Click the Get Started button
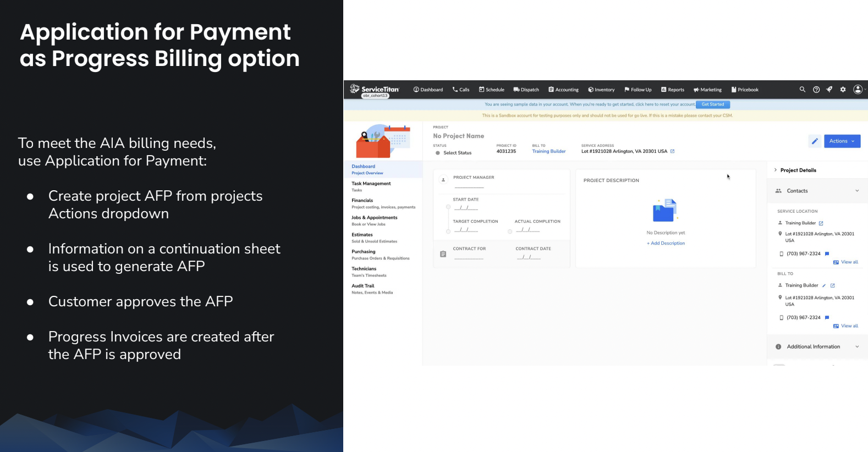Image resolution: width=868 pixels, height=452 pixels. click(x=713, y=104)
